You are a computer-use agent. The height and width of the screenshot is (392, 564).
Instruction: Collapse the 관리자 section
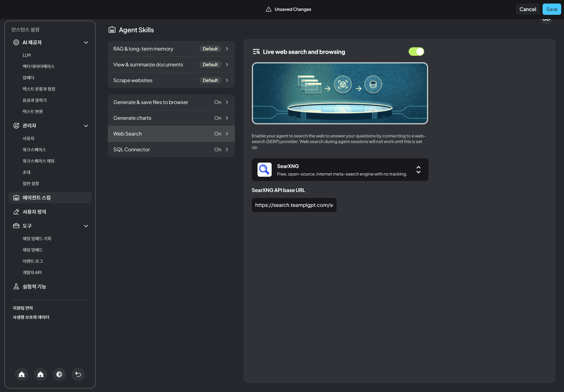pyautogui.click(x=86, y=126)
